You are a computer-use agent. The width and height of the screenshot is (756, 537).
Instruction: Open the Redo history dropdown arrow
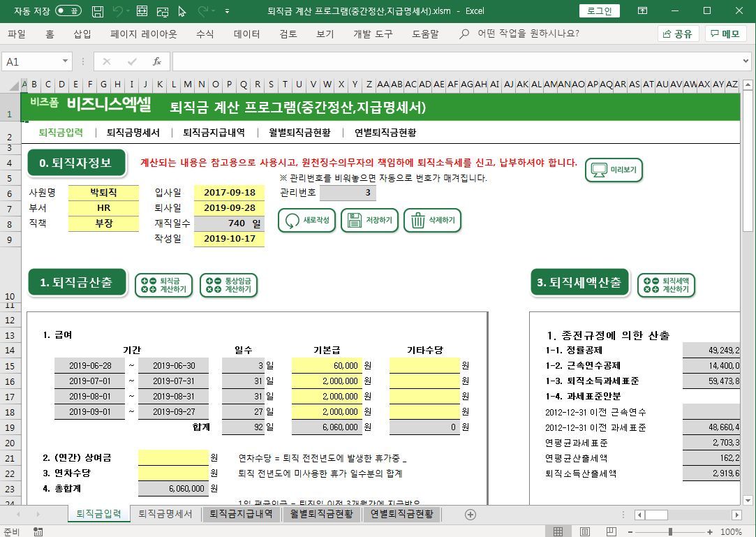click(214, 10)
